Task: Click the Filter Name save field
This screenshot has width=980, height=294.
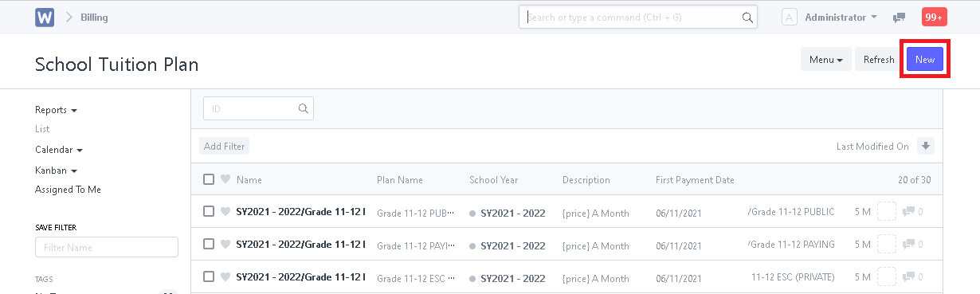Action: click(107, 247)
